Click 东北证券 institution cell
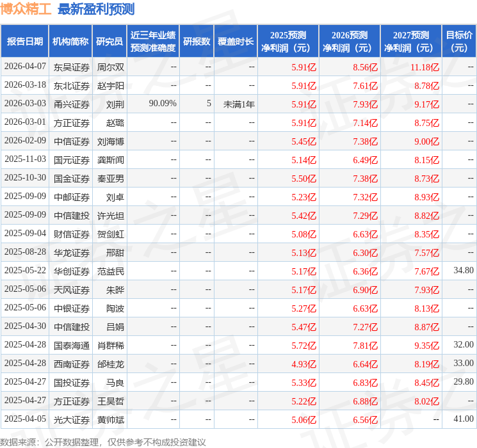477x448 pixels. [72, 86]
